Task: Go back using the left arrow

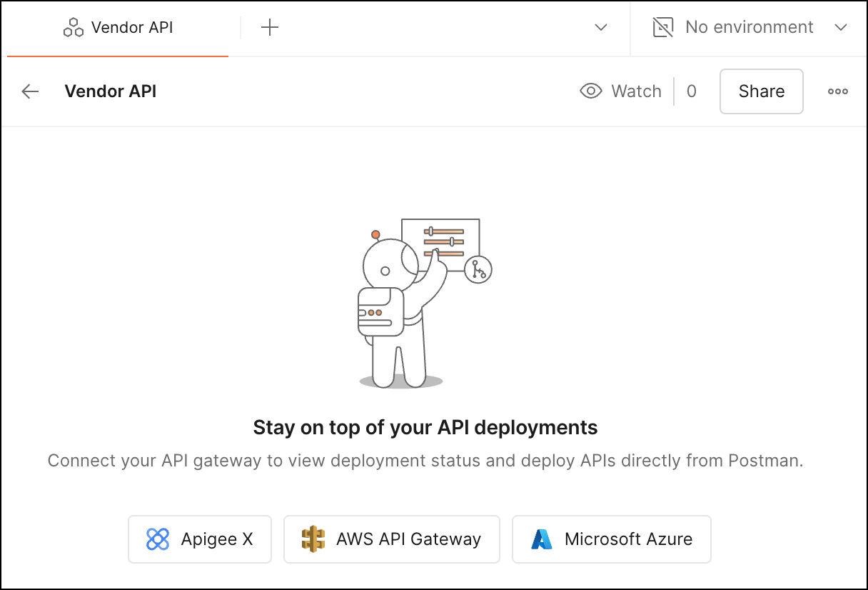Action: 30,91
